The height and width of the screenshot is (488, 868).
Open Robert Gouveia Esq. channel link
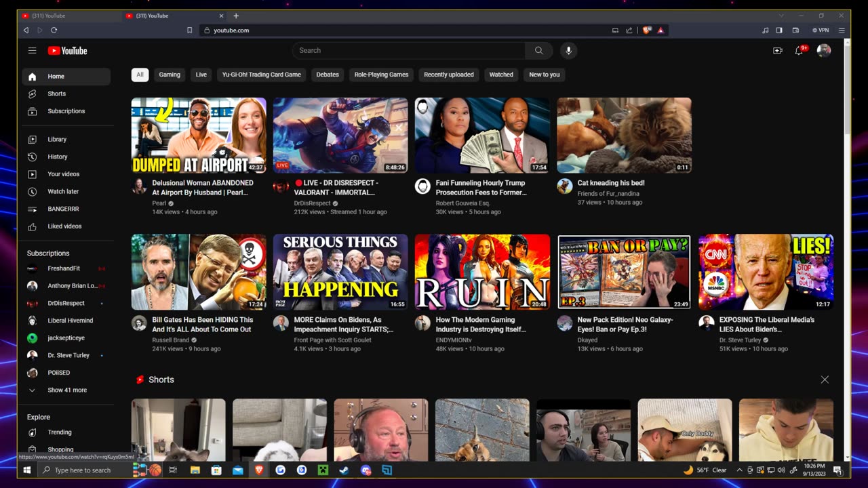pyautogui.click(x=462, y=203)
